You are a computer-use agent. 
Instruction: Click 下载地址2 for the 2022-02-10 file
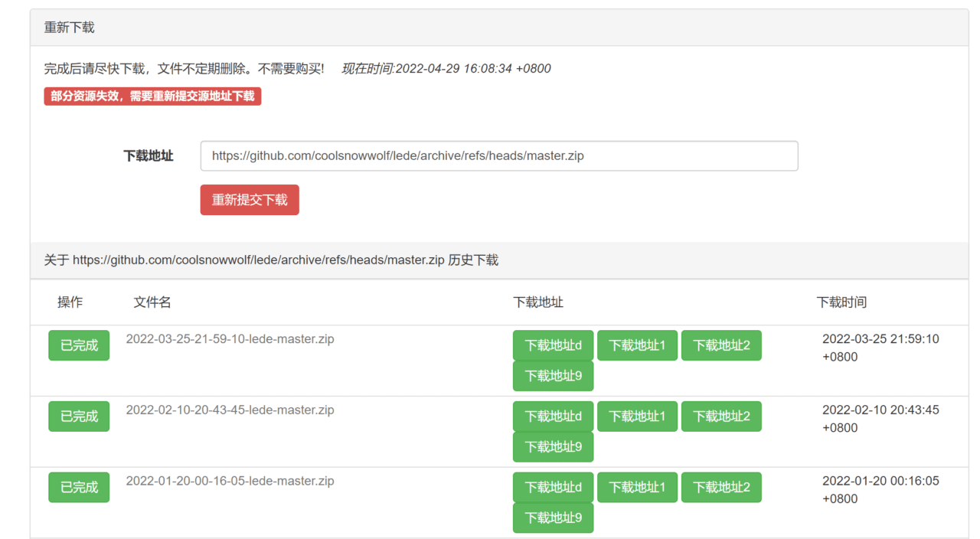point(721,416)
